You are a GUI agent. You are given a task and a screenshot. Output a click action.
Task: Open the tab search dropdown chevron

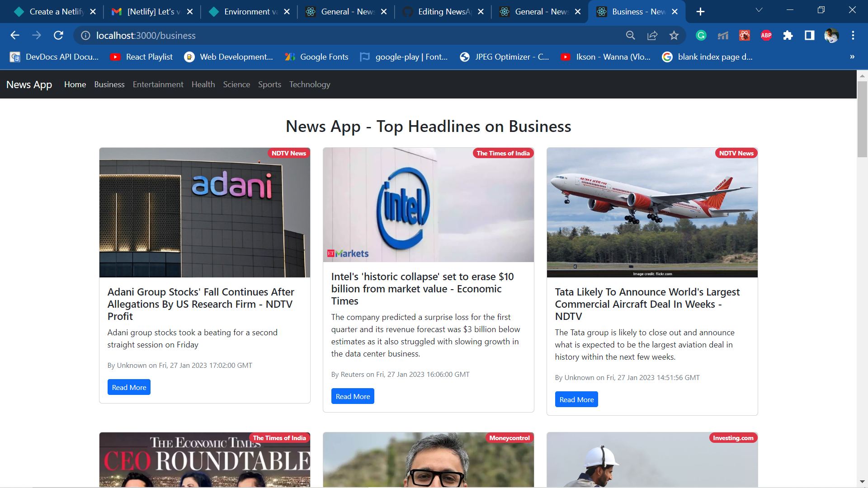(x=759, y=10)
